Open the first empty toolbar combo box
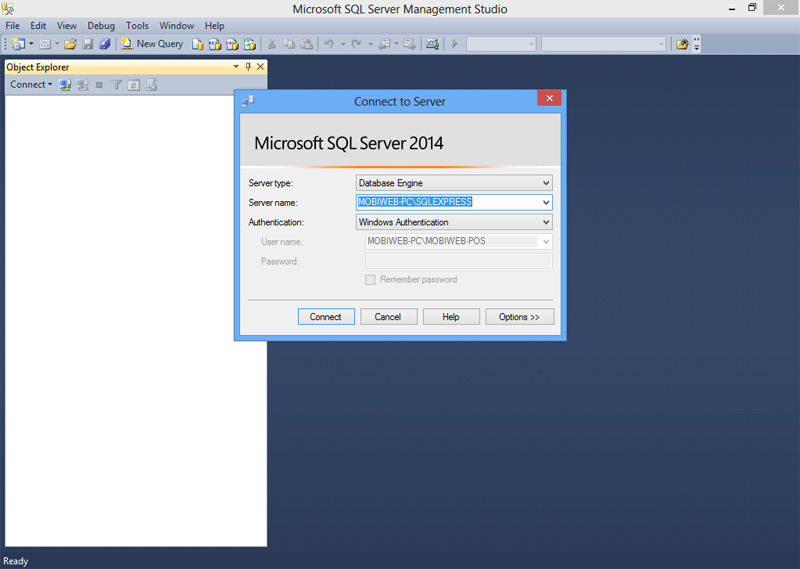The height and width of the screenshot is (569, 800). pyautogui.click(x=501, y=44)
